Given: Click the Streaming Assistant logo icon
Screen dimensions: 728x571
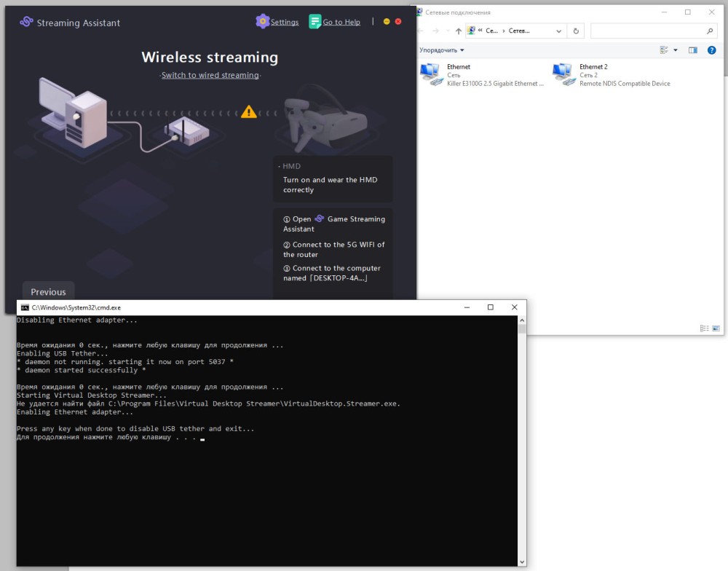Looking at the screenshot, I should tap(26, 22).
